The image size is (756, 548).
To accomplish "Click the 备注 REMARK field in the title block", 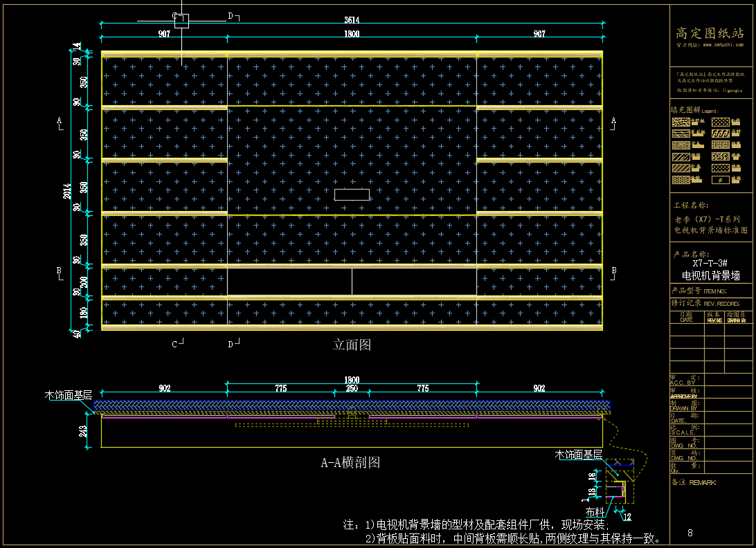I will coord(694,482).
